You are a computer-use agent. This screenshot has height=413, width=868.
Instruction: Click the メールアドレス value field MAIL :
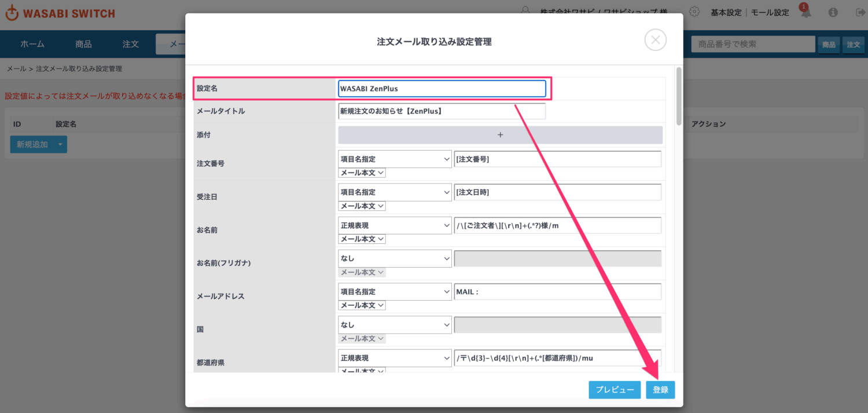558,291
